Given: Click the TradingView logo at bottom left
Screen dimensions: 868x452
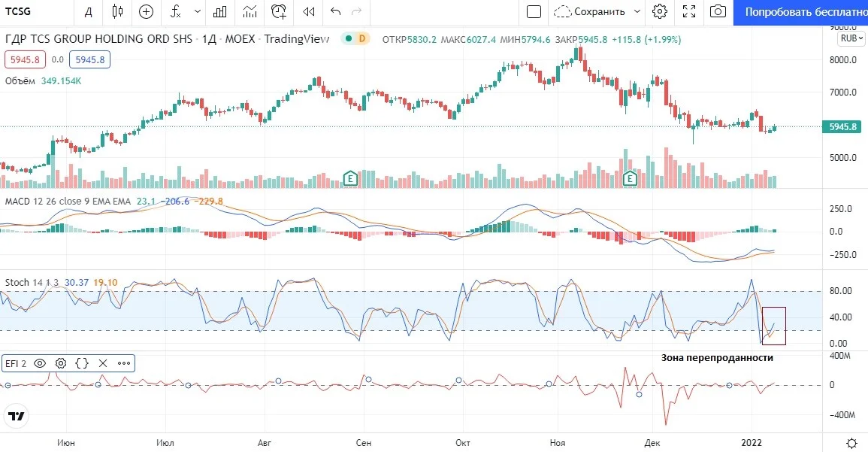Looking at the screenshot, I should click(x=17, y=417).
